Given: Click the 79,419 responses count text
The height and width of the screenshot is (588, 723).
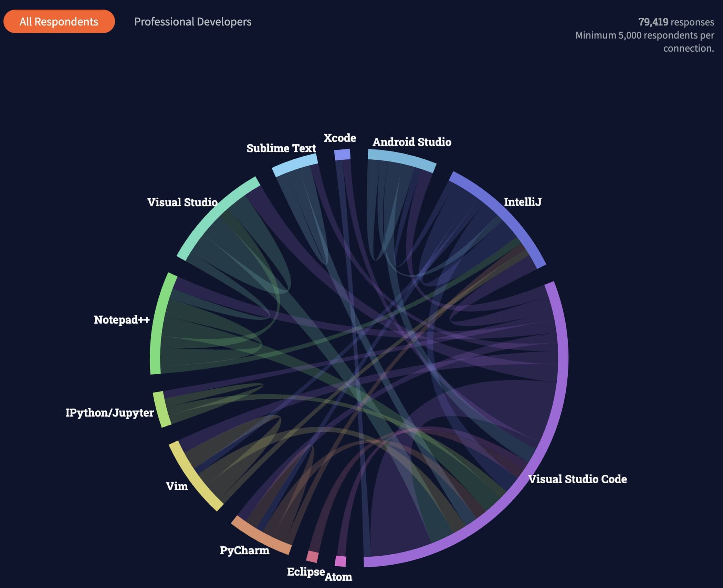Looking at the screenshot, I should (x=676, y=22).
